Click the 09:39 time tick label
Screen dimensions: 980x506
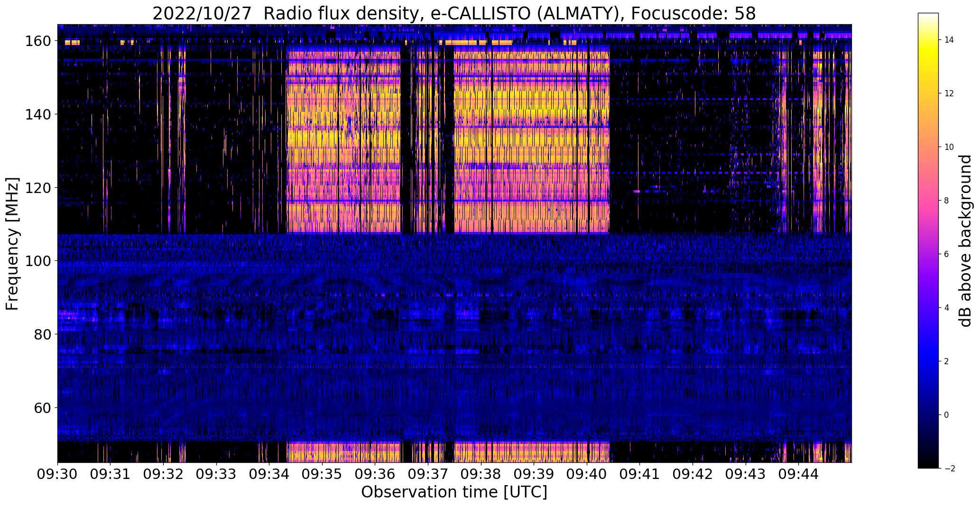[x=534, y=474]
